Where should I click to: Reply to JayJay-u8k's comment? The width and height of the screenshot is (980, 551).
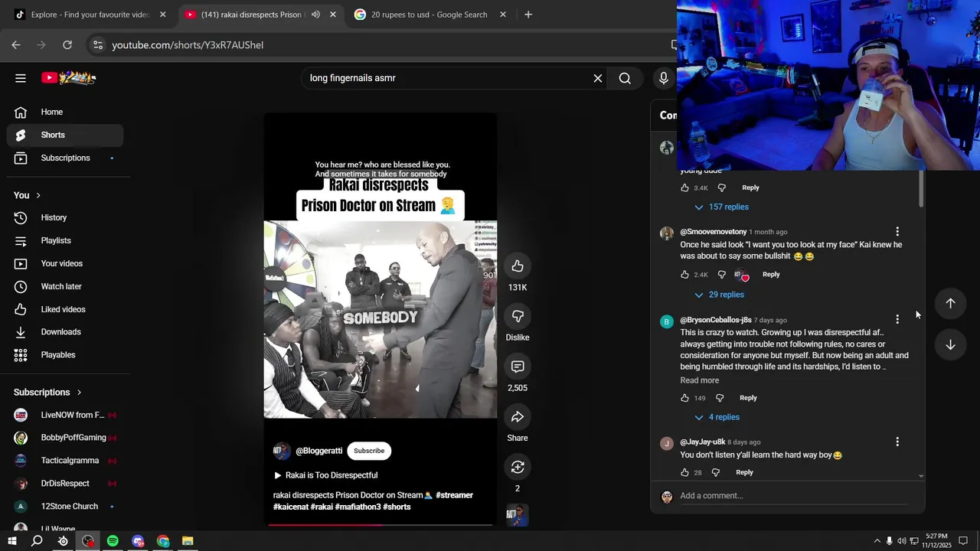click(x=744, y=472)
